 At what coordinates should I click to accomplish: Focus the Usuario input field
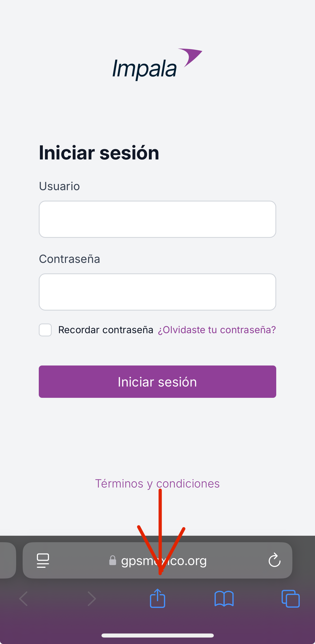tap(157, 219)
